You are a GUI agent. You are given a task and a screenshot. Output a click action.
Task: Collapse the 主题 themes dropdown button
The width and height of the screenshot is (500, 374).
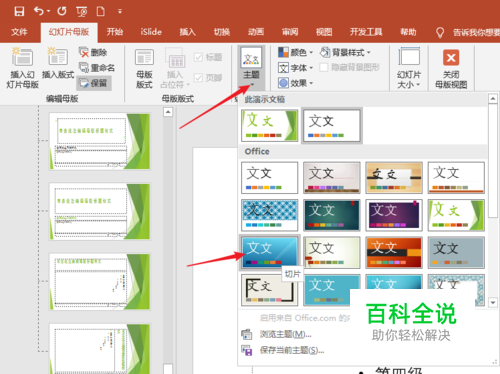(251, 68)
